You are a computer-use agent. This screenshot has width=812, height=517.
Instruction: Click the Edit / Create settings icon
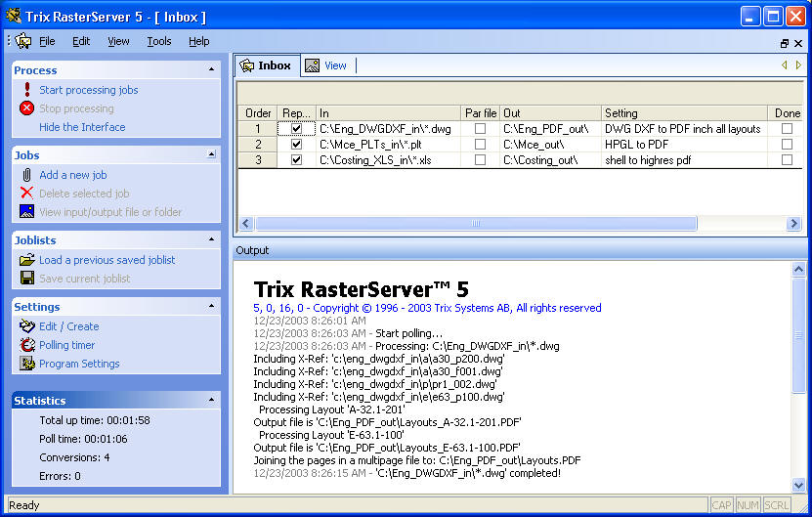[x=27, y=326]
